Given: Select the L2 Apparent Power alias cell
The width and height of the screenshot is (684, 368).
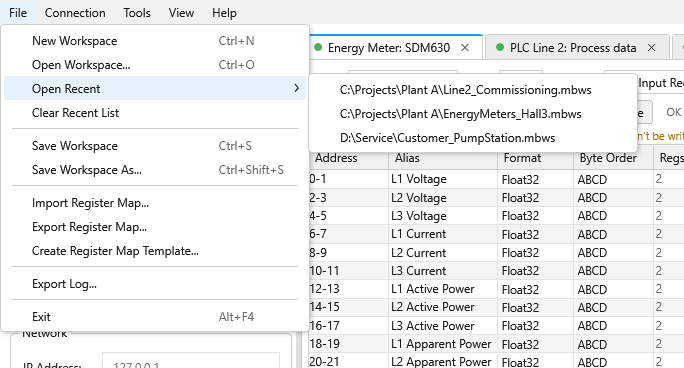Looking at the screenshot, I should [443, 361].
